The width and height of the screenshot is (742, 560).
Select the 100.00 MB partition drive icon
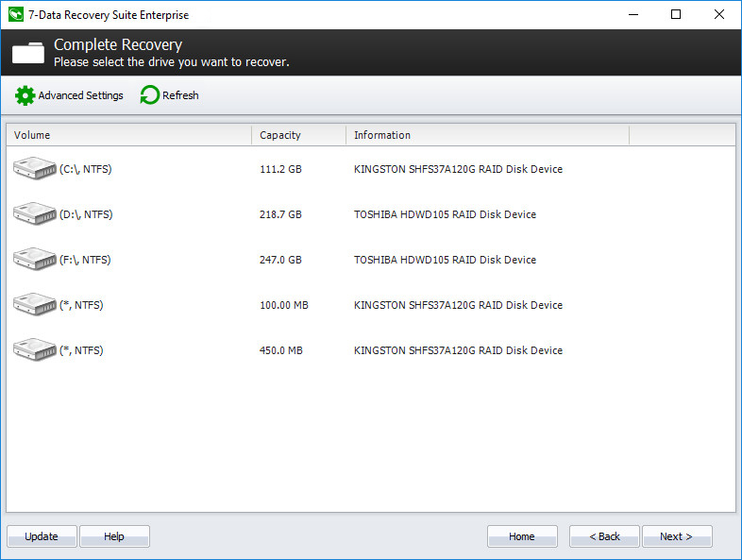click(x=35, y=305)
